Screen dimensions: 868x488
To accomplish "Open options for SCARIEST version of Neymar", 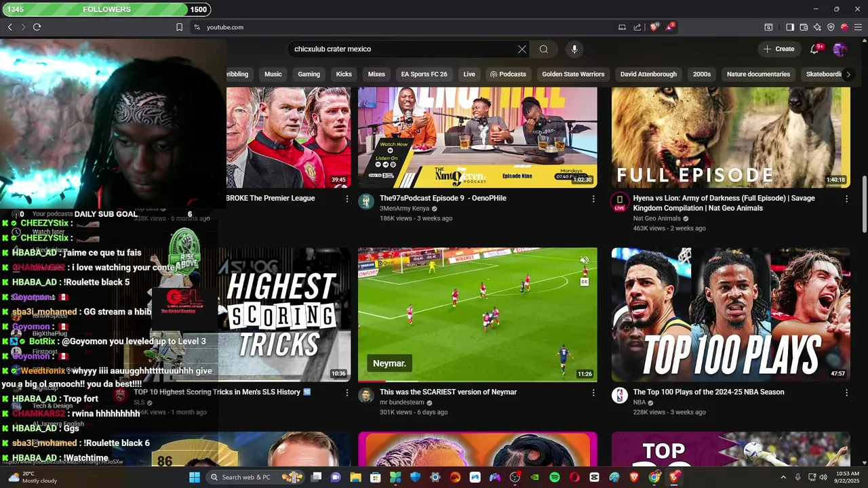I will click(x=593, y=392).
